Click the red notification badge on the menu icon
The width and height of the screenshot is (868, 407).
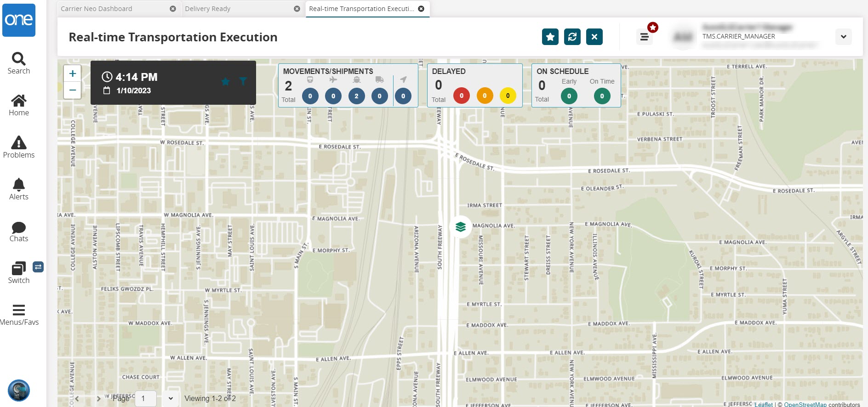point(653,28)
